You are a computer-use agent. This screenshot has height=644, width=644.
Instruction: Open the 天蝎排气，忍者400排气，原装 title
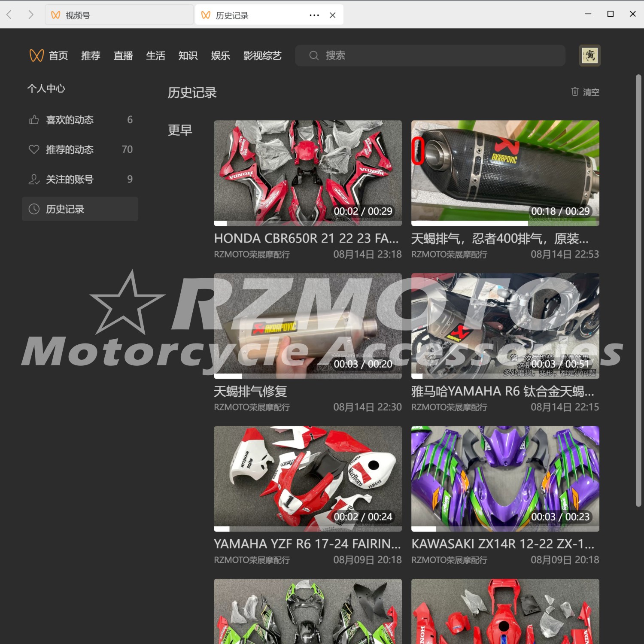[500, 238]
